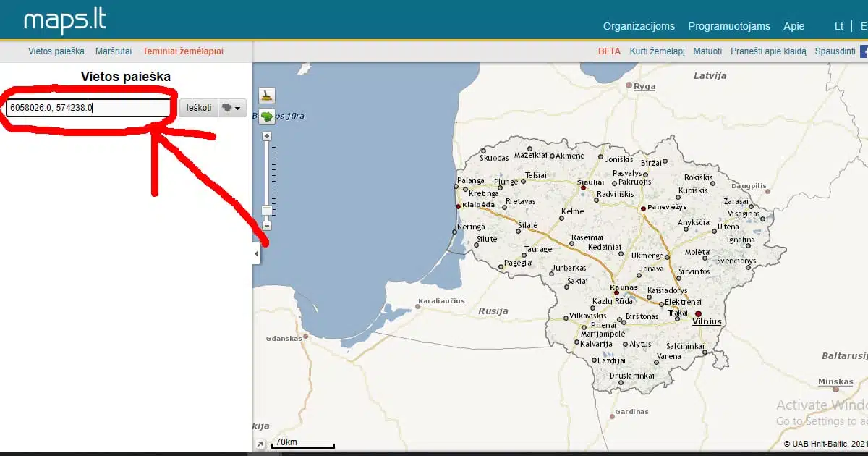Click the Telšiai label on map
The height and width of the screenshot is (456, 868).
(x=536, y=176)
